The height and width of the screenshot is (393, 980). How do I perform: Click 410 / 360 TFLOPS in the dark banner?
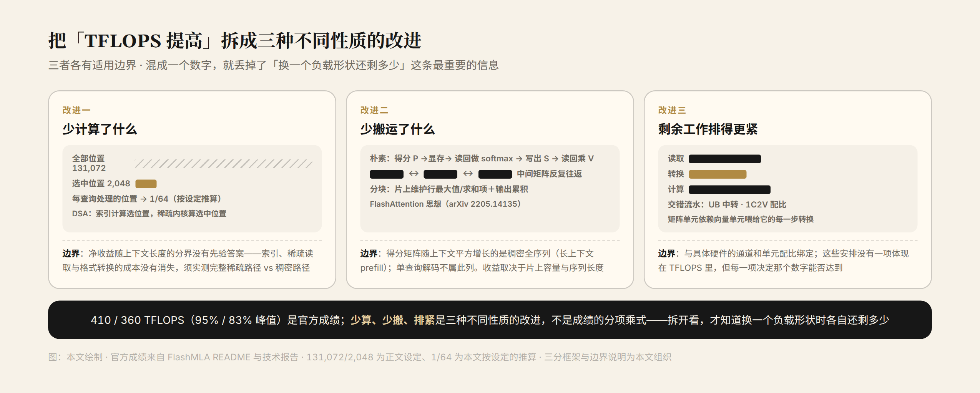138,320
